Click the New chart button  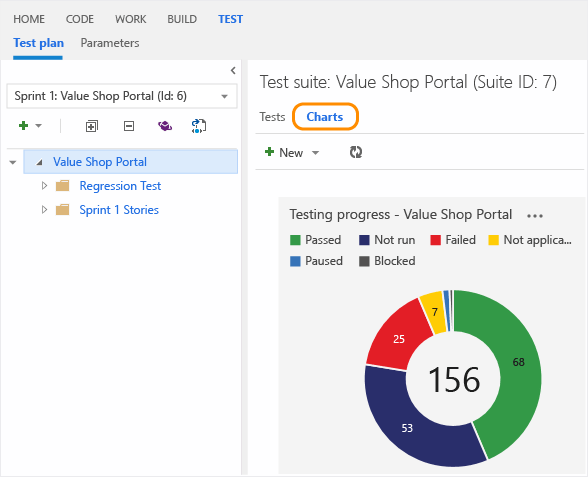click(284, 153)
